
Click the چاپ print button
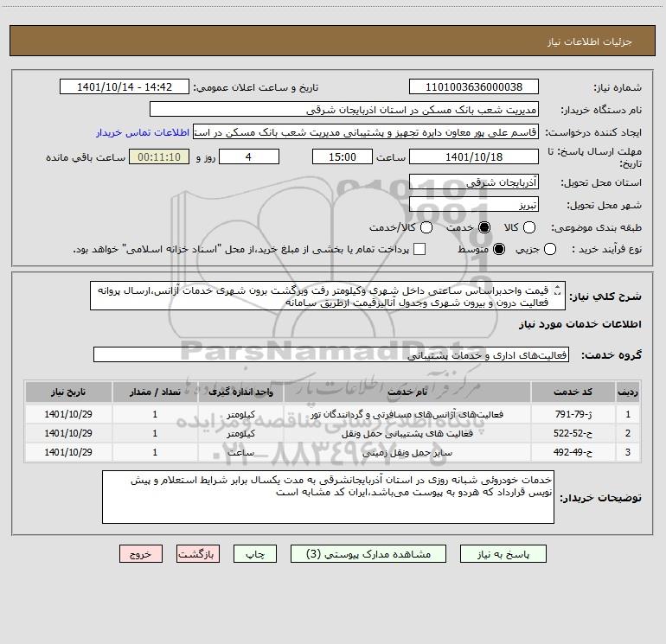pos(255,554)
